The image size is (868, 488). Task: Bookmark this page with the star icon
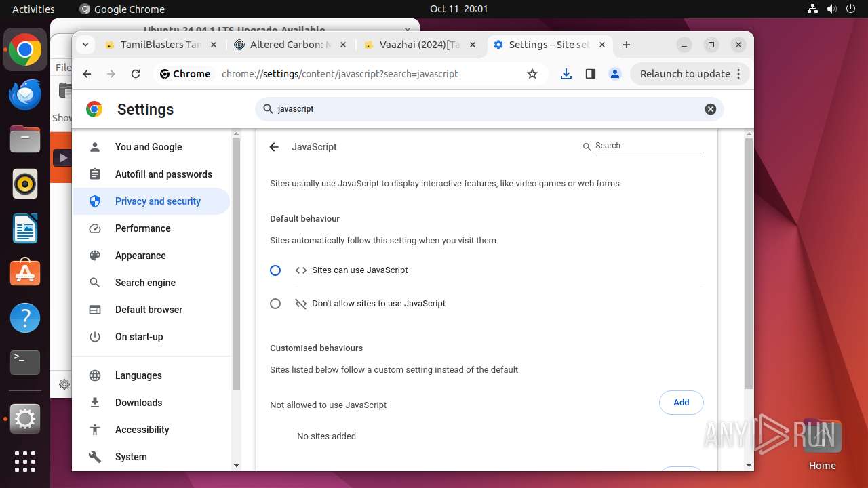tap(532, 74)
